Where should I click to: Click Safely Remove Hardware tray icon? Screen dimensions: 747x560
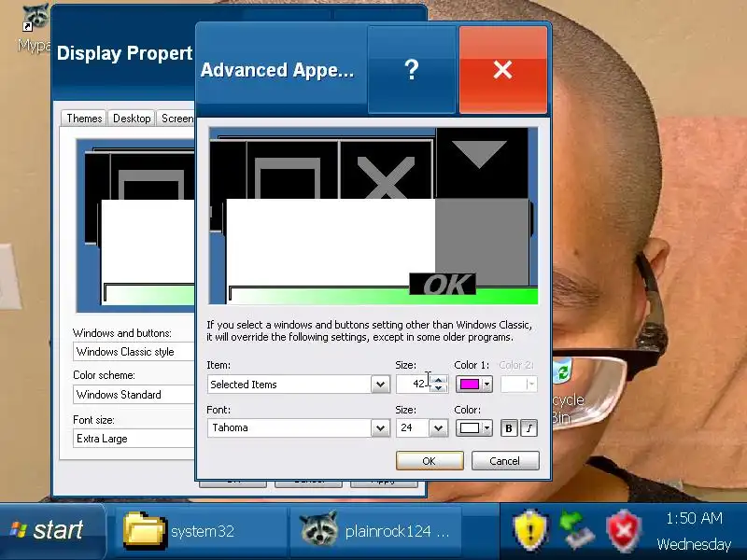[577, 529]
